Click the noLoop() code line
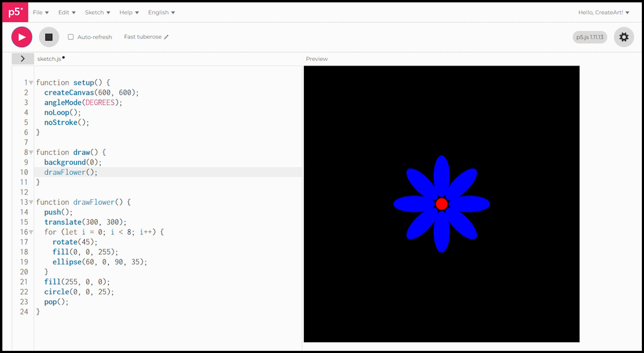Image resolution: width=644 pixels, height=353 pixels. 62,112
